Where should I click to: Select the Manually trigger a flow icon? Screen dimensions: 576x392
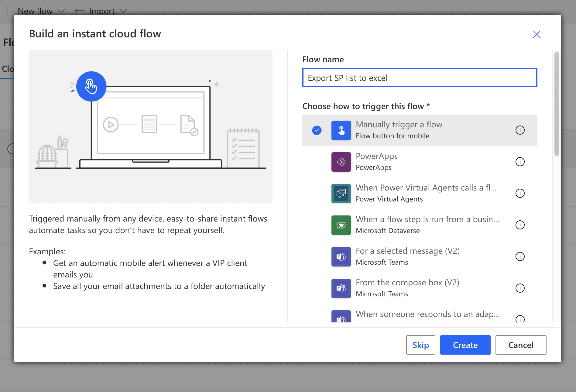[341, 130]
